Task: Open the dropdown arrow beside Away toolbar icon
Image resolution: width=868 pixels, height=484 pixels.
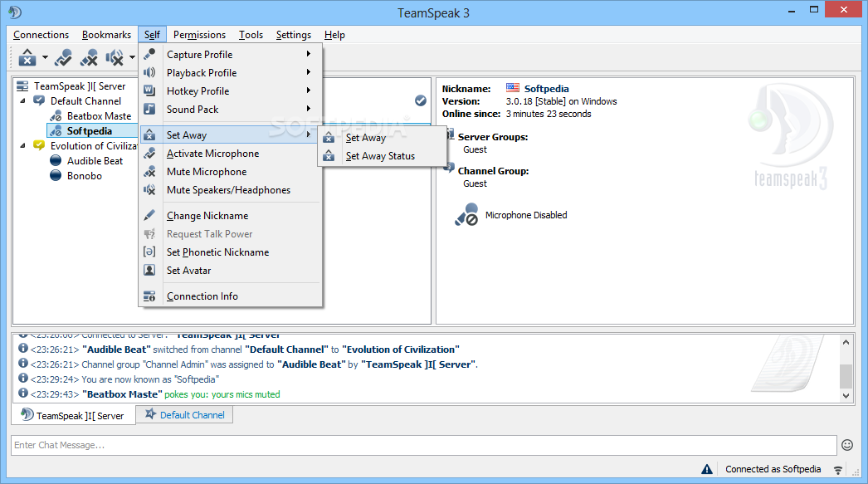Action: (45, 57)
